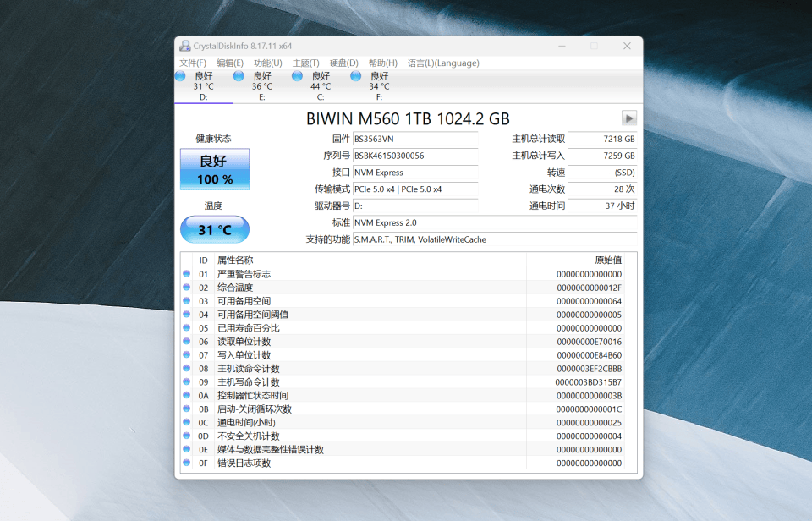This screenshot has height=521, width=812.
Task: Open the 文件(F) menu
Action: 193,63
